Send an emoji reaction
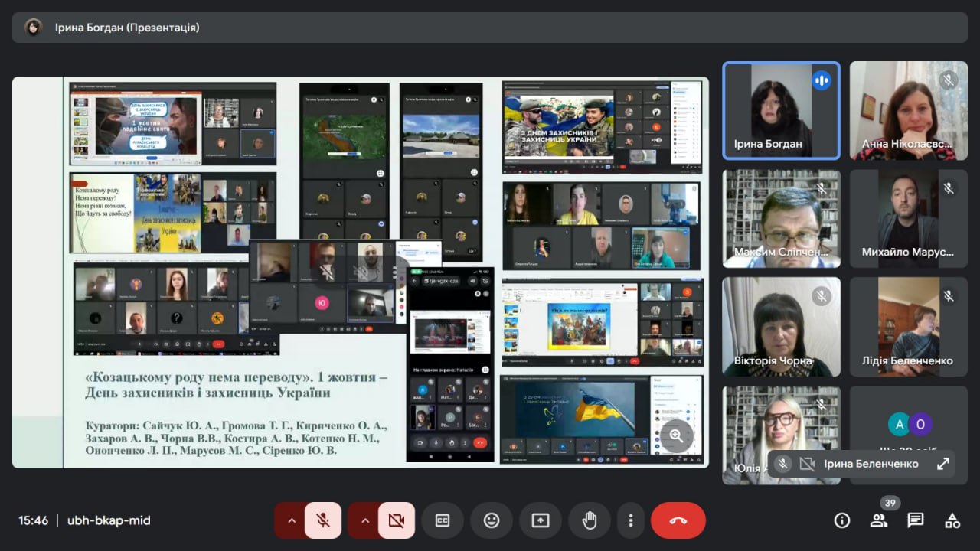The width and height of the screenshot is (980, 551). click(x=492, y=520)
